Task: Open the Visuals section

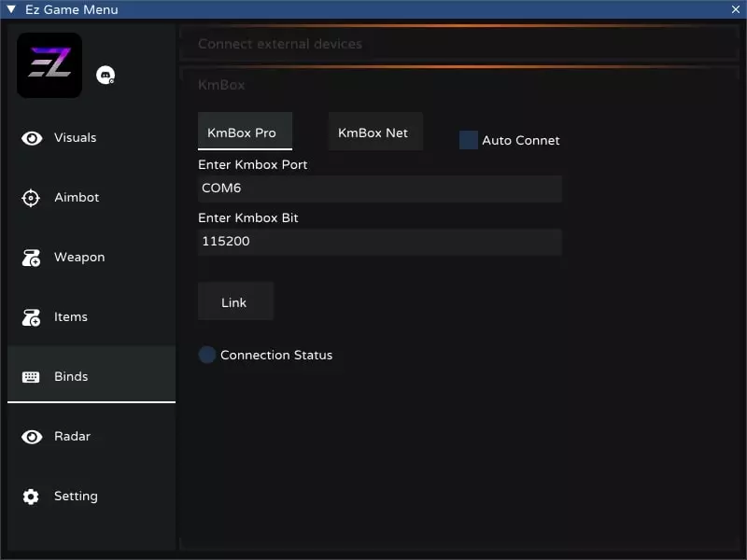Action: [92, 138]
